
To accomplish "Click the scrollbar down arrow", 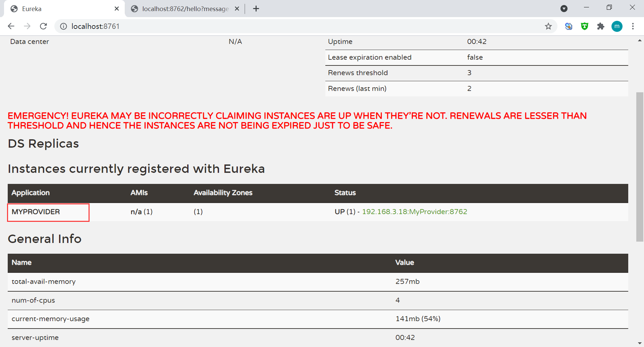I will [640, 343].
